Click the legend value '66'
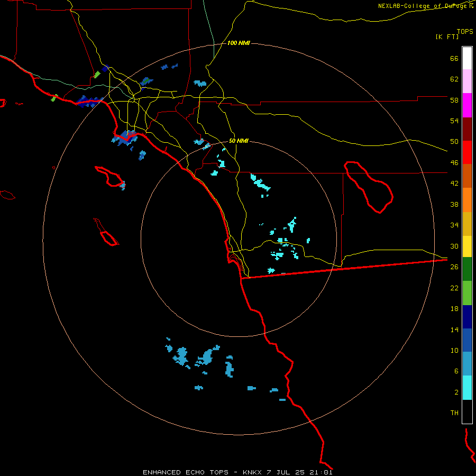Screen dimensions: 476x476 point(454,58)
